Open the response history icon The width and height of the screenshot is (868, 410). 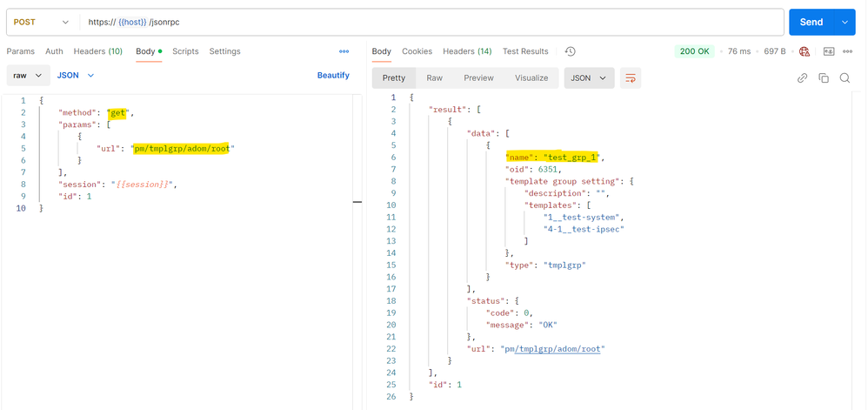[571, 51]
